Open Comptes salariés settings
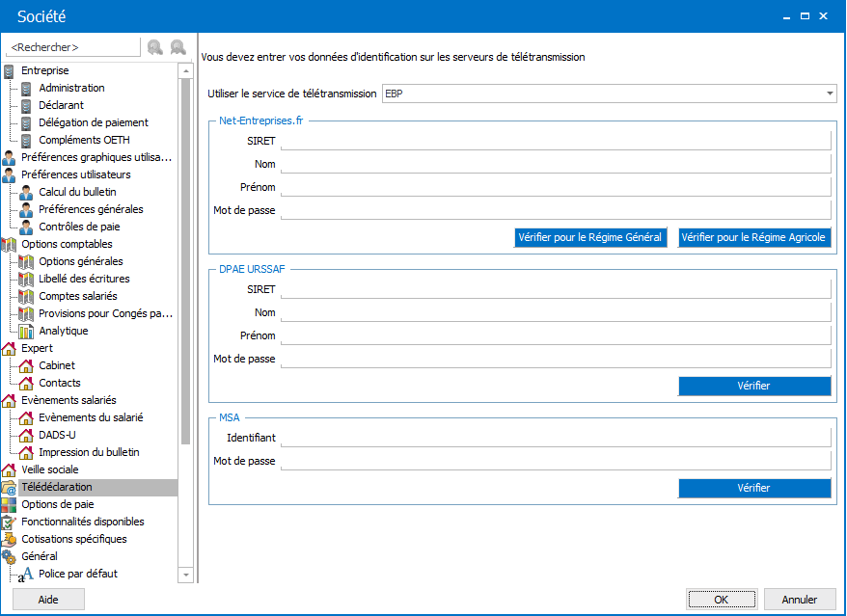 pos(78,296)
